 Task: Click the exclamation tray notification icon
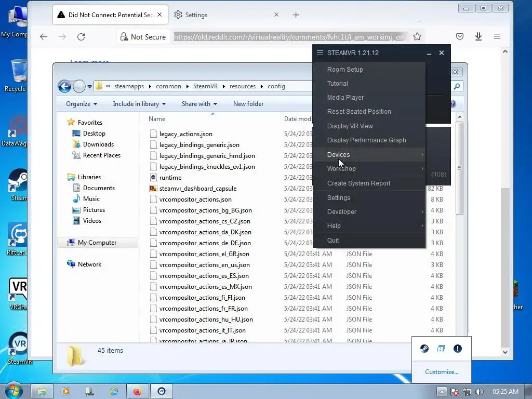(457, 349)
